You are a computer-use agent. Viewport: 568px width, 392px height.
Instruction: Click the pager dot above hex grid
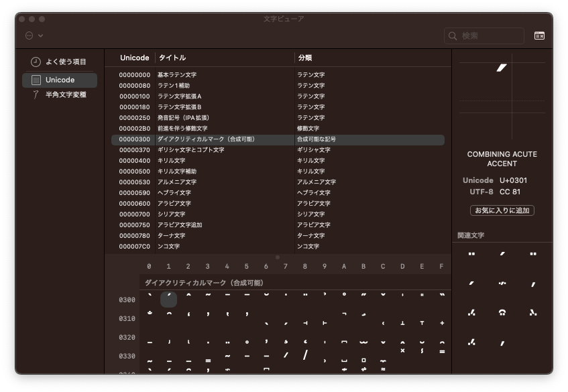[278, 257]
